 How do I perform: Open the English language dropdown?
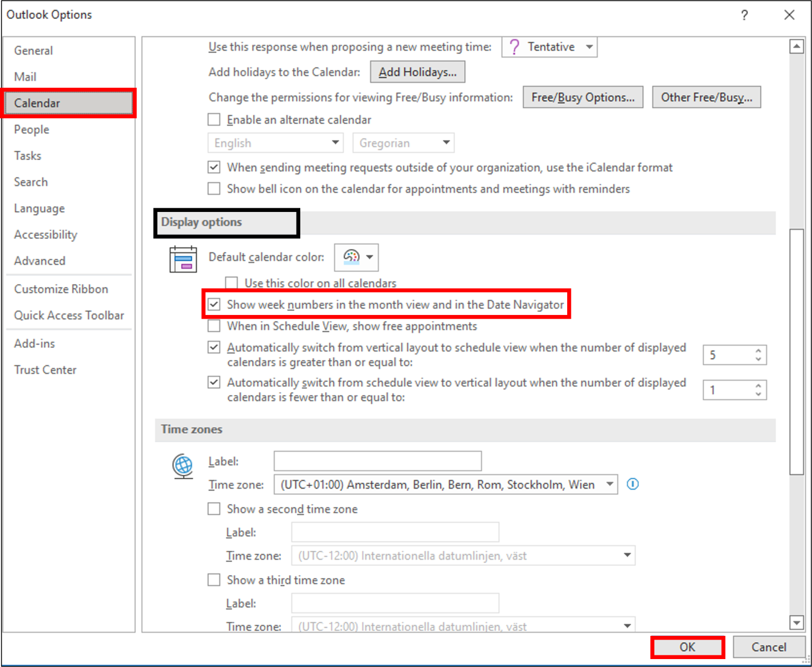[x=335, y=143]
